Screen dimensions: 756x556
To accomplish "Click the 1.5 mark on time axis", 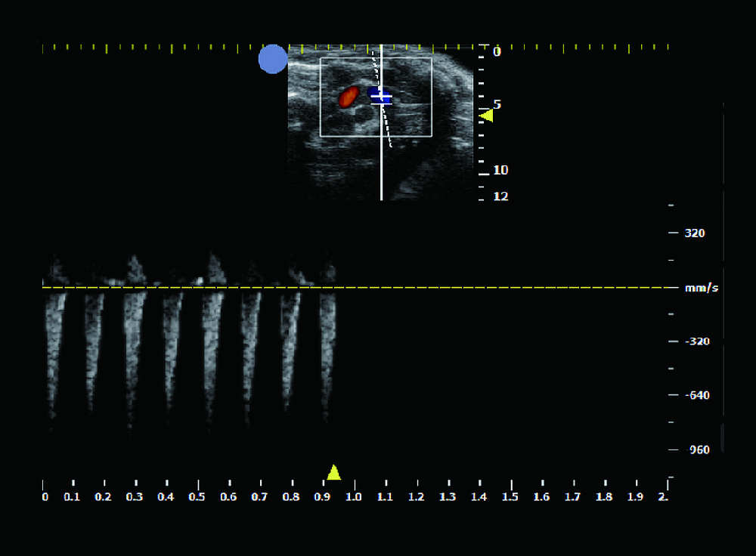I will coord(510,496).
